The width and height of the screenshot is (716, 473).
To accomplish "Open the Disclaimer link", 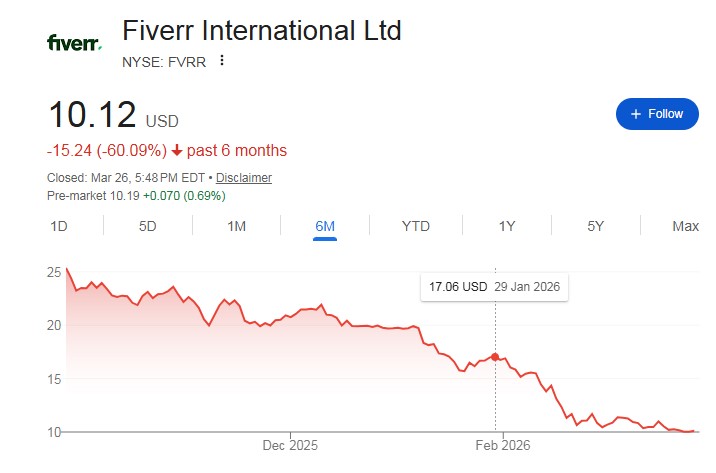I will [x=244, y=178].
